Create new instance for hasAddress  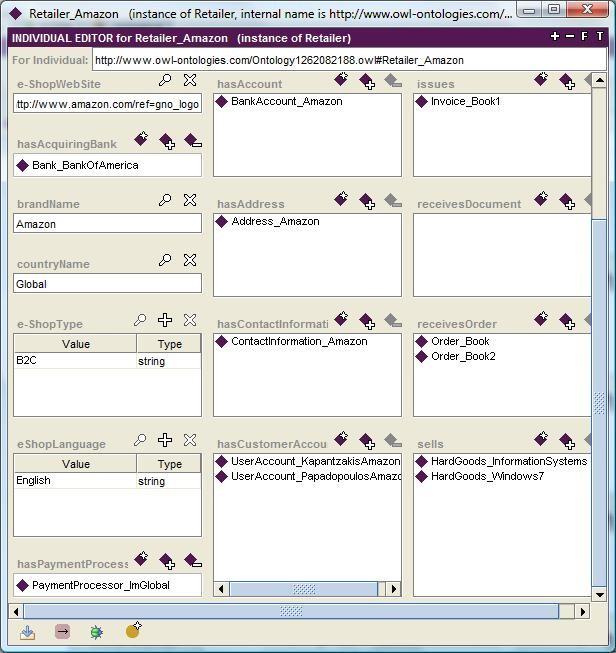tap(342, 199)
